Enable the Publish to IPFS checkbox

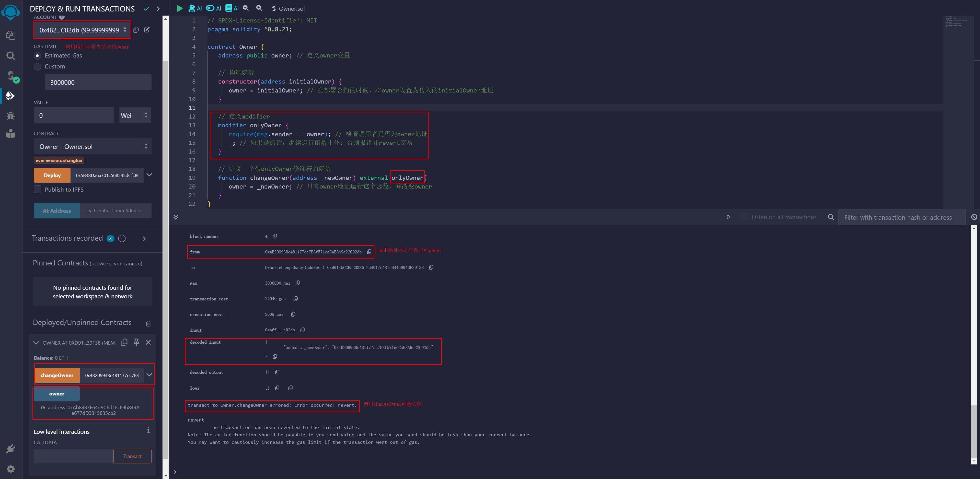[37, 190]
